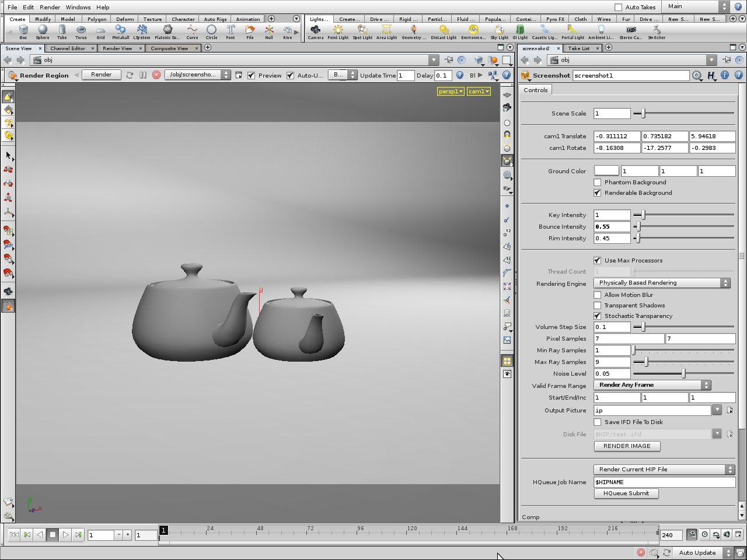Click the Ground Color swatch

click(x=606, y=170)
